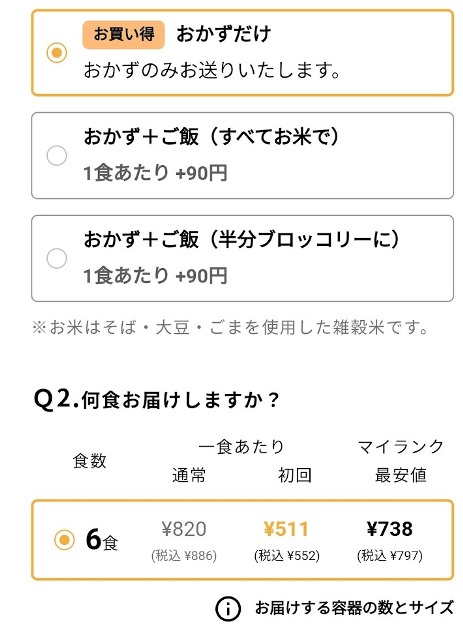This screenshot has width=463, height=640.
Task: Pick the 6食 radio button
Action: (x=65, y=540)
